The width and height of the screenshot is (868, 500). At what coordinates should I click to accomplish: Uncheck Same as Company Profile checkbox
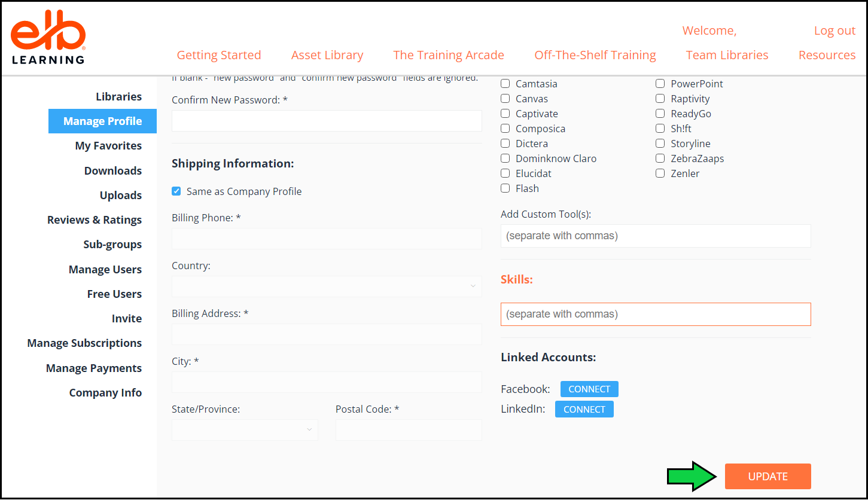click(176, 191)
